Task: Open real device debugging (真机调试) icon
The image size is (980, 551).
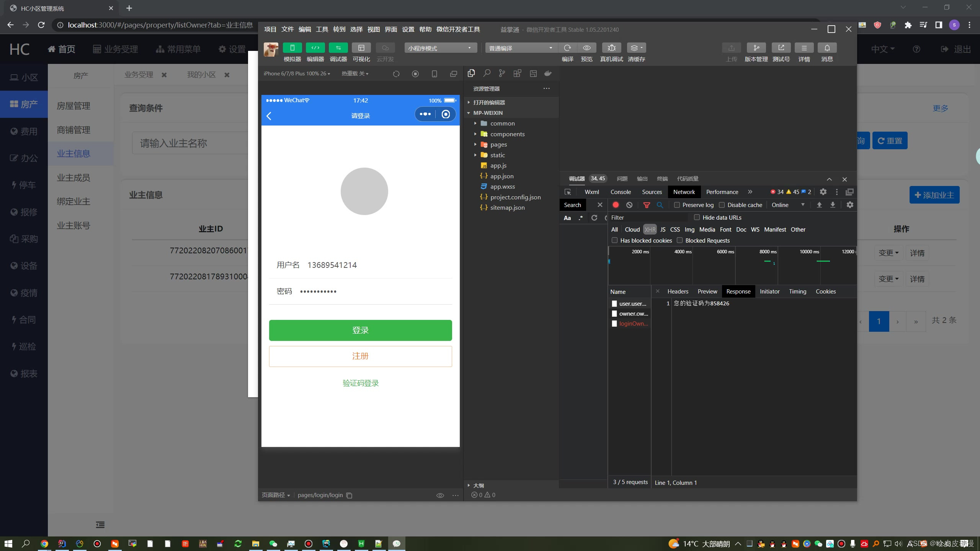Action: pos(611,48)
